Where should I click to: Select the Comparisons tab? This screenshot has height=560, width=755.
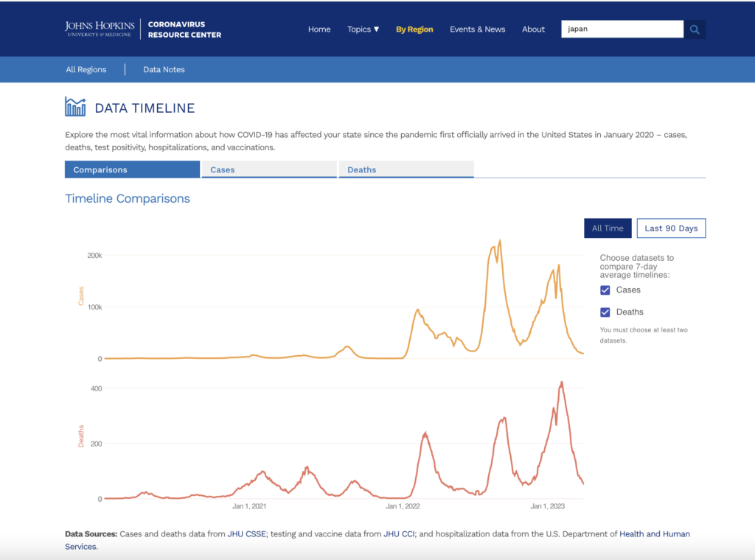tap(132, 169)
